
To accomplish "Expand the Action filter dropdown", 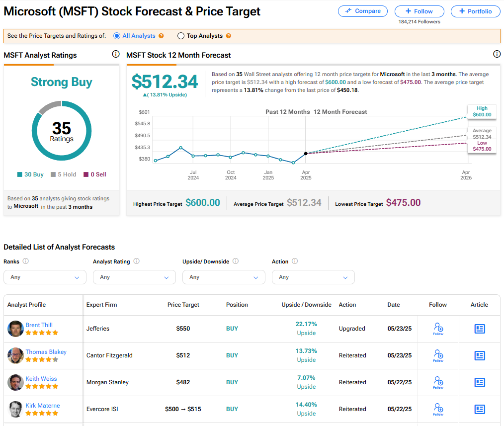I will 313,277.
